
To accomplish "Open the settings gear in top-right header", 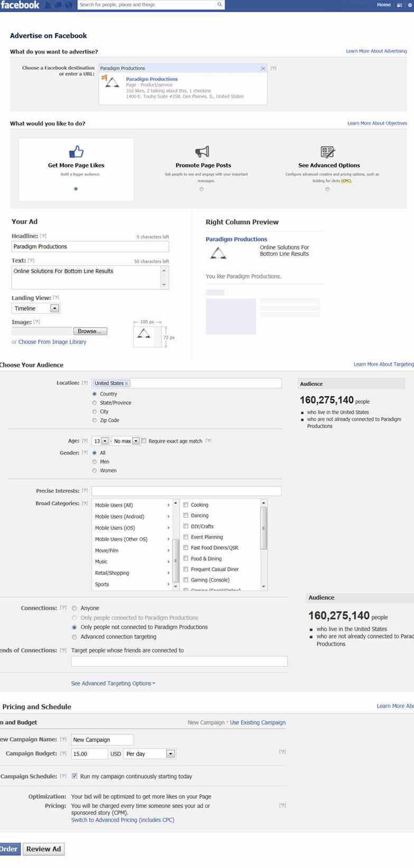I will [x=410, y=5].
